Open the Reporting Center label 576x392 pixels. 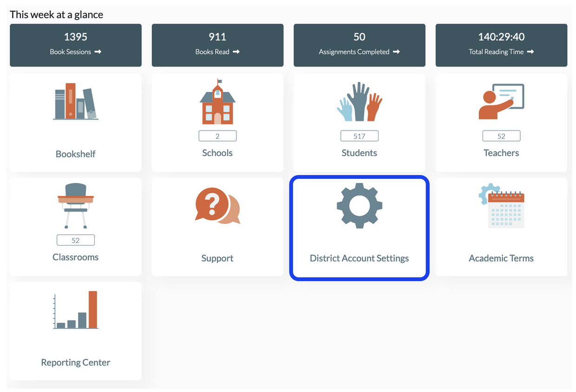(x=76, y=362)
